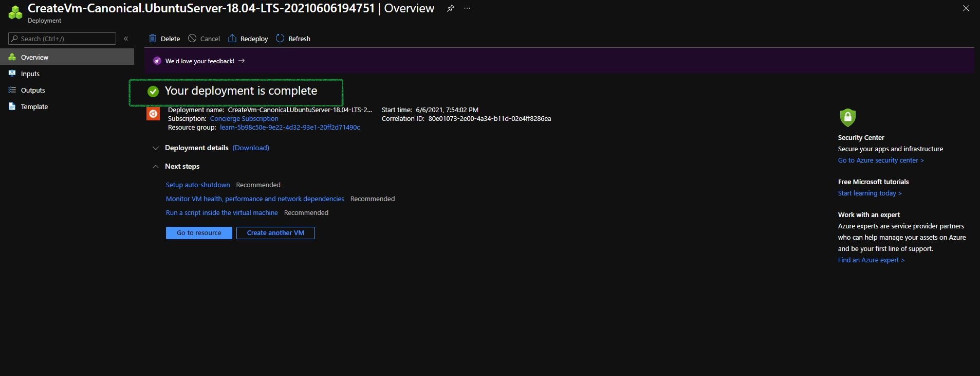Click the Free Microsoft tutorials heading
The width and height of the screenshot is (980, 376).
tap(874, 182)
